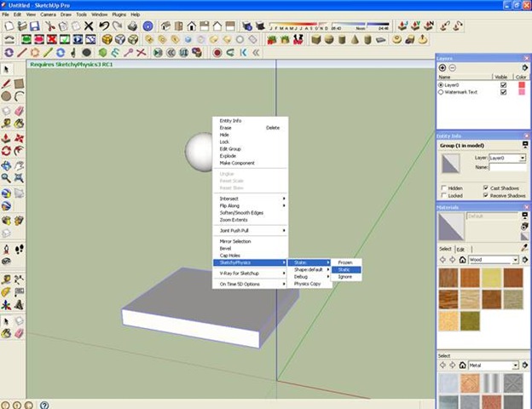Choose Static from State submenu

[x=344, y=269]
